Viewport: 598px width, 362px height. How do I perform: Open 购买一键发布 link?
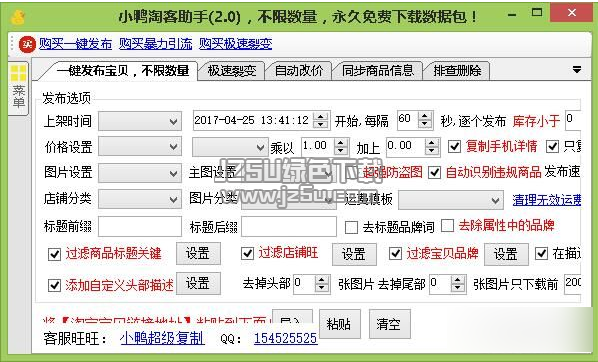(x=76, y=44)
